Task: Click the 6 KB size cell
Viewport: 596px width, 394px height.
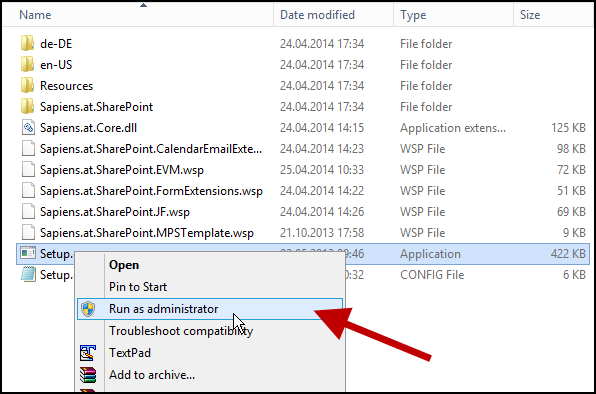Action: (x=574, y=275)
